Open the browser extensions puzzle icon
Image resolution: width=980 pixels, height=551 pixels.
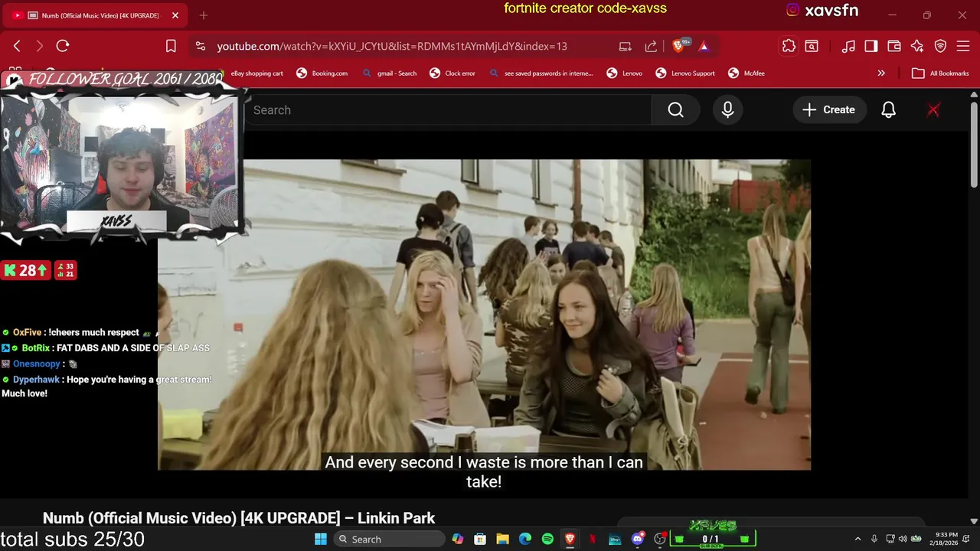[789, 46]
